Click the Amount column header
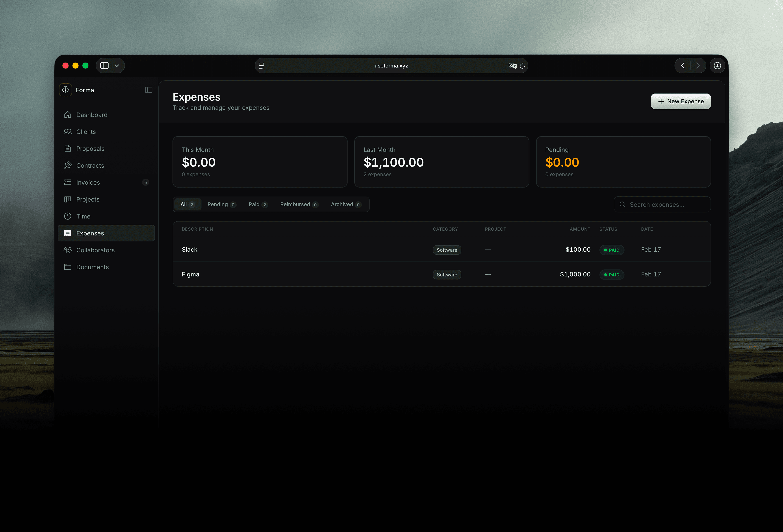This screenshot has width=783, height=532. [x=580, y=229]
